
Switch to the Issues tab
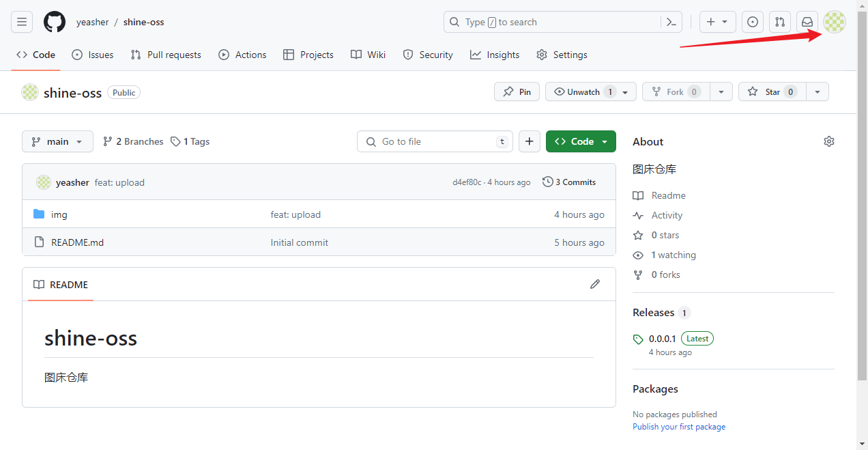coord(93,55)
